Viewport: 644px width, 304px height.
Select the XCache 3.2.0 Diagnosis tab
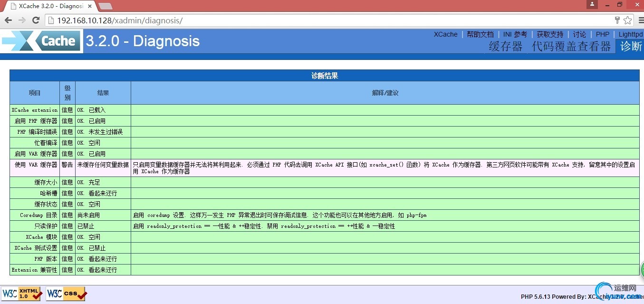[x=50, y=6]
